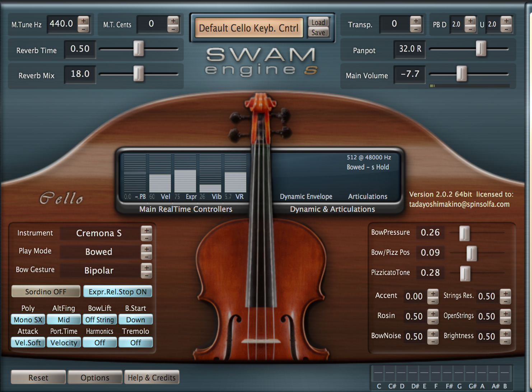
Task: Adjust the Reverb Mix slider handle
Action: coord(139,74)
